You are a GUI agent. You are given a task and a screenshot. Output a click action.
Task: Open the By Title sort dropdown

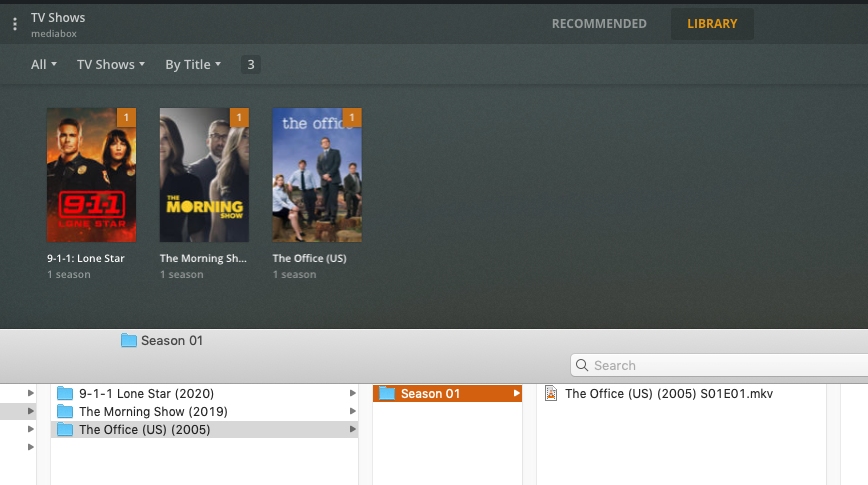click(x=193, y=64)
